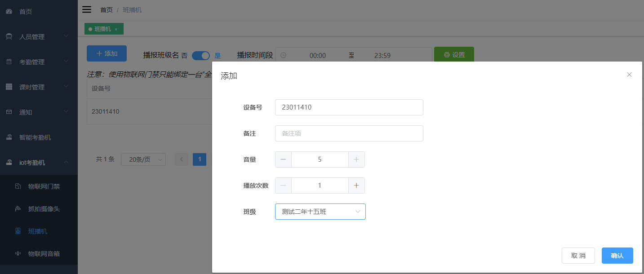Click the clock icon in 播报时间段 field
Screen dimensions: 644x274
point(284,55)
